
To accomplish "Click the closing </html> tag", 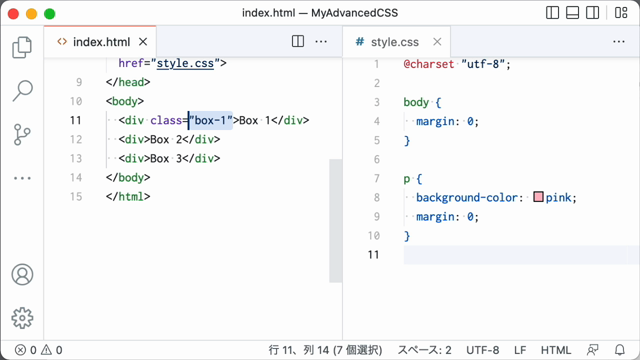I will (128, 197).
